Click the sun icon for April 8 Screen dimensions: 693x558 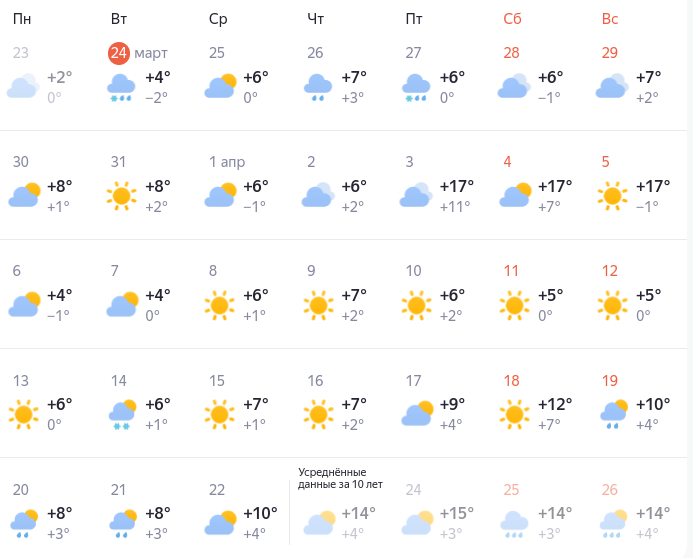pos(220,304)
